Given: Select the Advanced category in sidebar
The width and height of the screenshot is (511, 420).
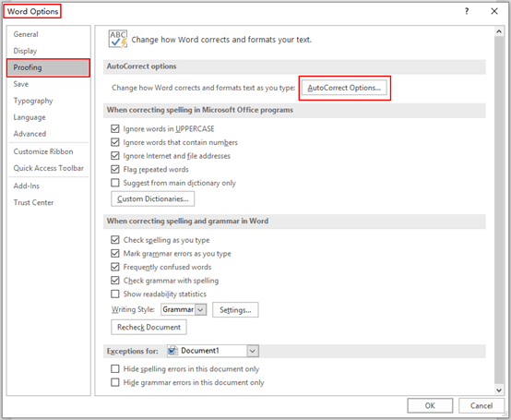Looking at the screenshot, I should point(30,134).
